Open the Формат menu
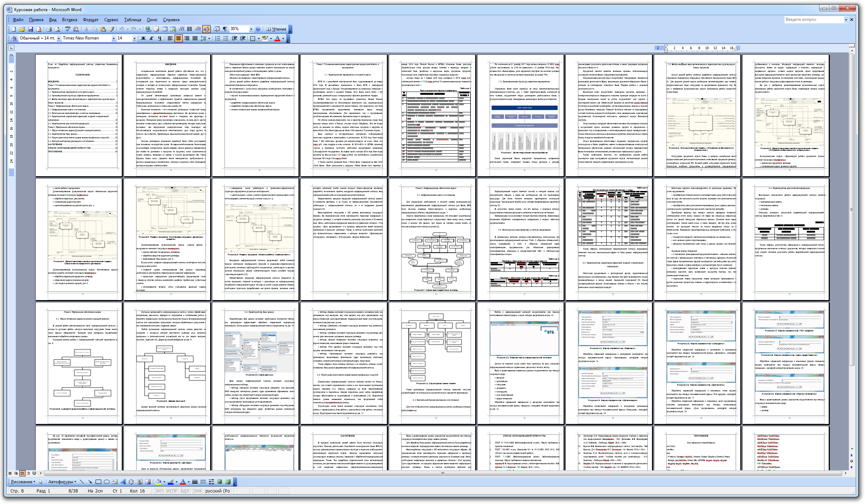The width and height of the screenshot is (865, 504). click(91, 20)
